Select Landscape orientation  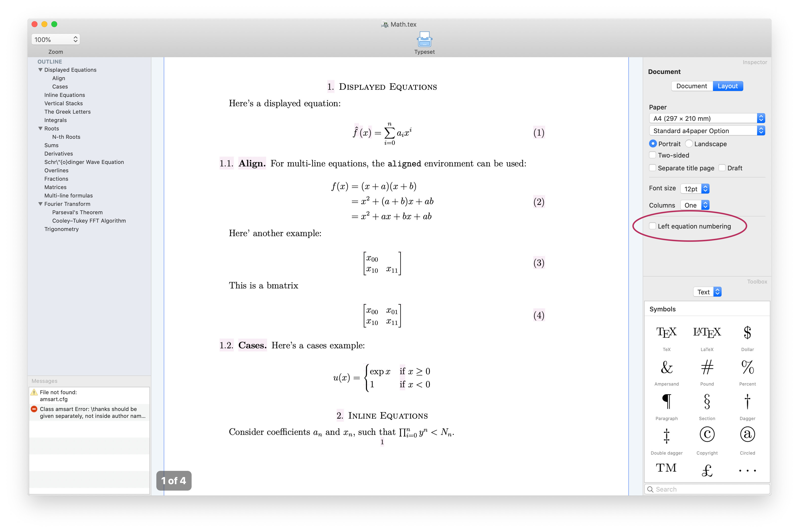(688, 143)
